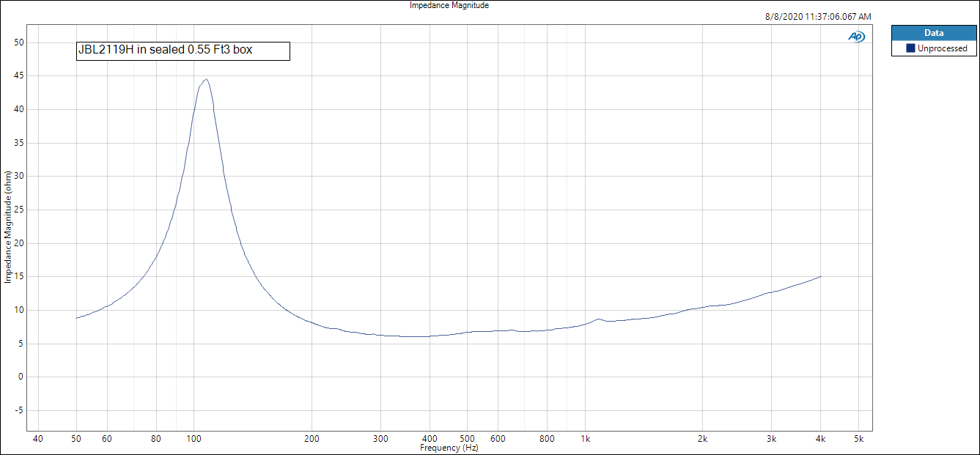
Task: Click the Impedance Magnitude graph title
Action: (449, 5)
